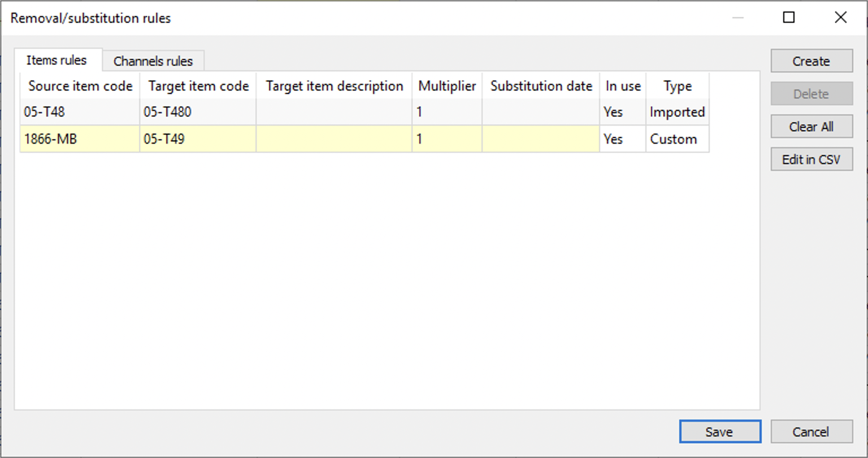868x458 pixels.
Task: Click the Target item code column header
Action: pyautogui.click(x=198, y=86)
